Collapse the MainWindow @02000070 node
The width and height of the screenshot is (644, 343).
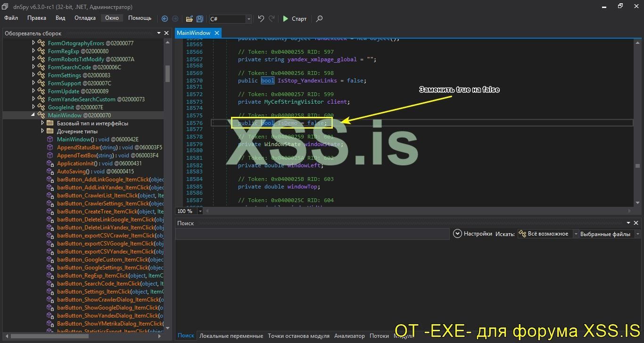(x=33, y=115)
